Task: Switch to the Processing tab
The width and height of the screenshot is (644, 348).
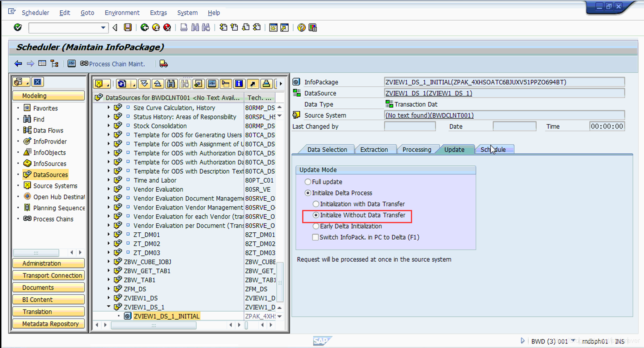Action: coord(417,150)
